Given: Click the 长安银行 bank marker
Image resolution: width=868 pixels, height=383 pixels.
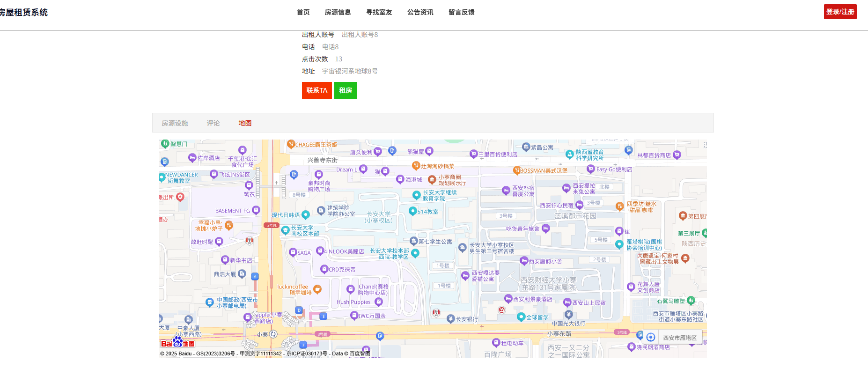Looking at the screenshot, I should [x=451, y=319].
